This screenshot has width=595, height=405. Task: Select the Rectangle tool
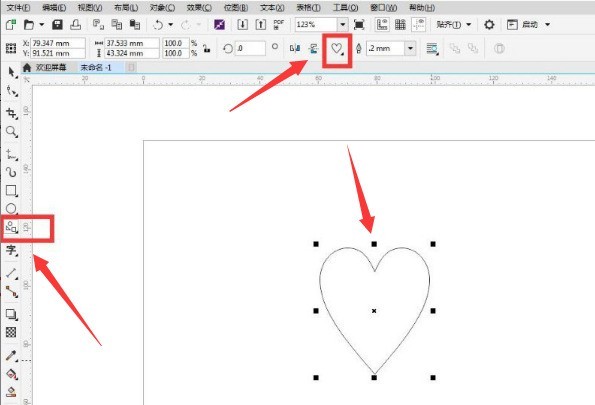(x=11, y=191)
